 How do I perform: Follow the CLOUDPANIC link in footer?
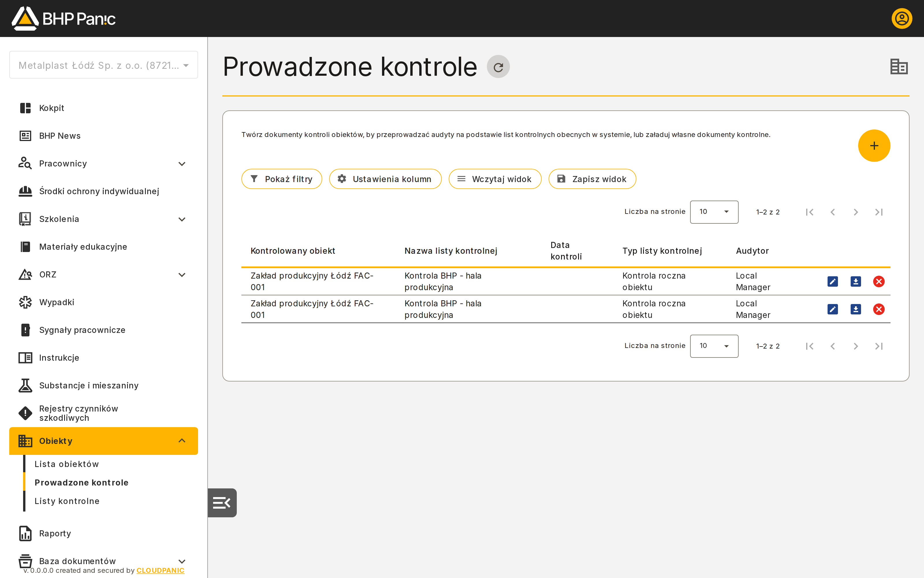pyautogui.click(x=160, y=570)
